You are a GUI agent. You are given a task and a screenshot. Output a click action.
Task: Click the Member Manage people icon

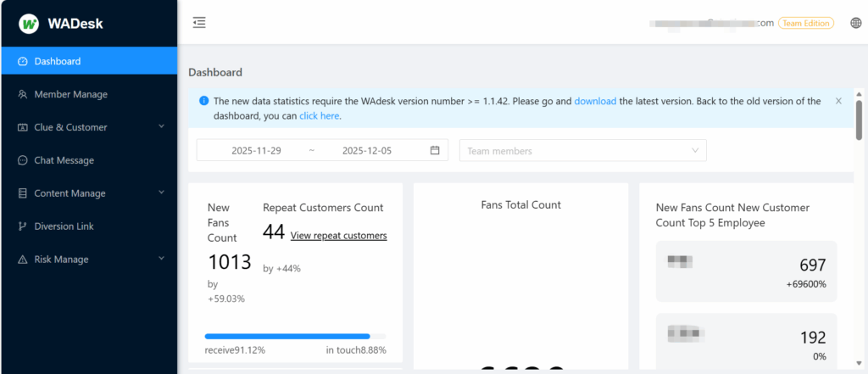pyautogui.click(x=23, y=94)
